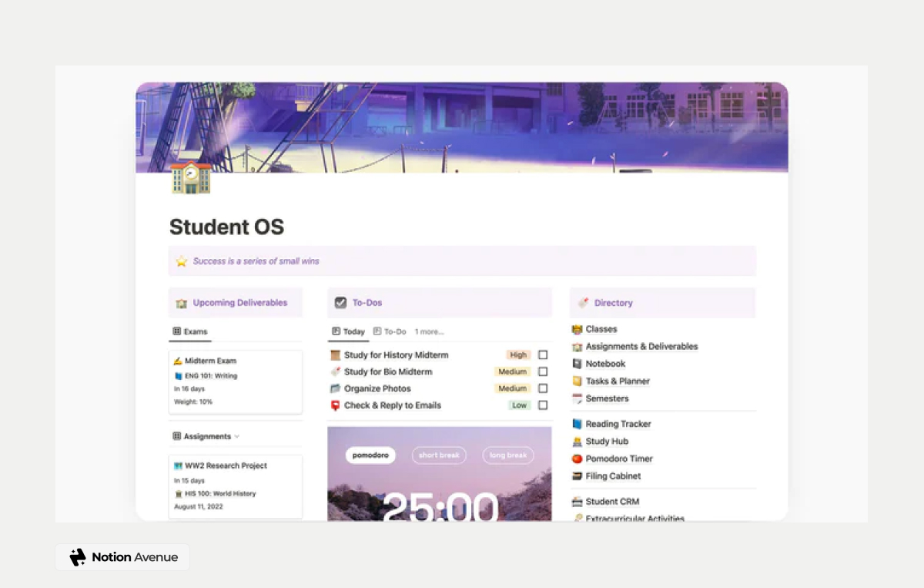Click the Filing Cabinet icon
The height and width of the screenshot is (588, 924).
579,475
